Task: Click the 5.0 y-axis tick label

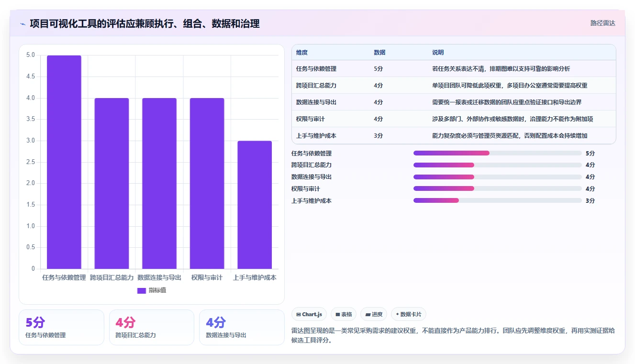Action: click(x=31, y=55)
